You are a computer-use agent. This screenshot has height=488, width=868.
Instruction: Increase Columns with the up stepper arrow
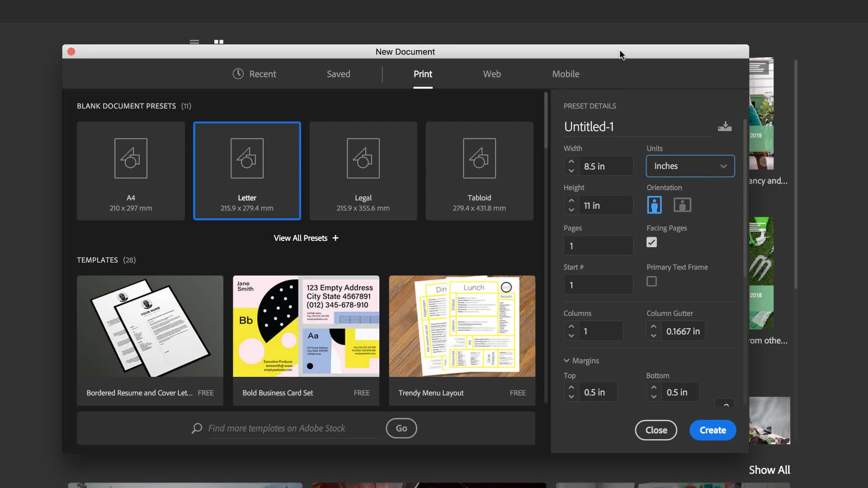[x=571, y=326]
